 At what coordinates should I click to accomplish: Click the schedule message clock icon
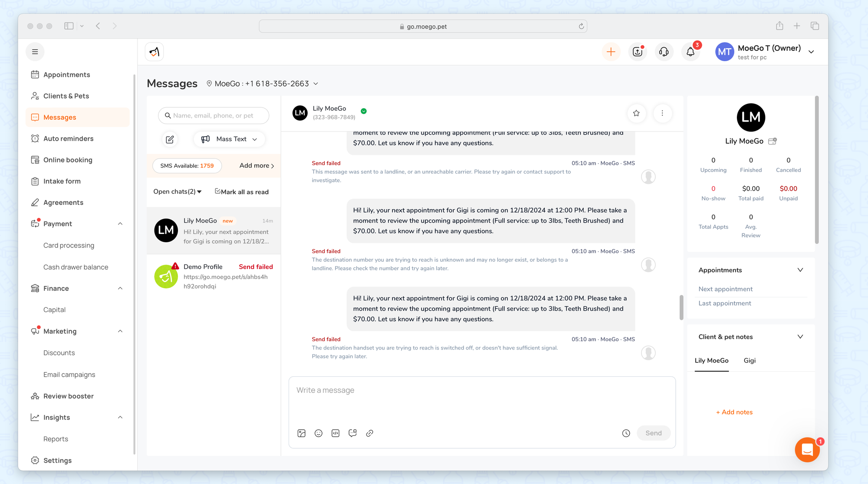point(626,433)
